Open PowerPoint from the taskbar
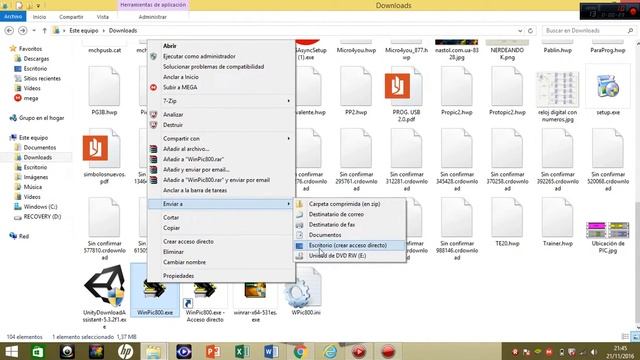This screenshot has width=640, height=360. click(x=213, y=351)
